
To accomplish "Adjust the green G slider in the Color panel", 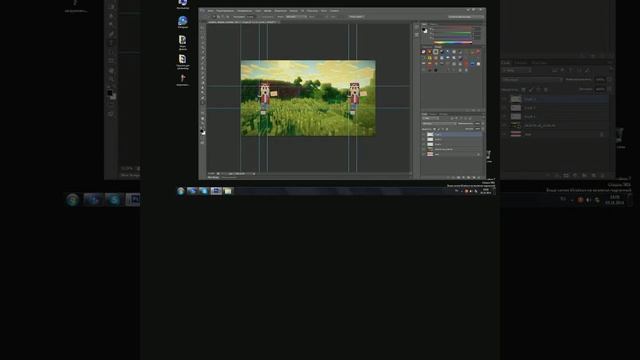I will (452, 33).
